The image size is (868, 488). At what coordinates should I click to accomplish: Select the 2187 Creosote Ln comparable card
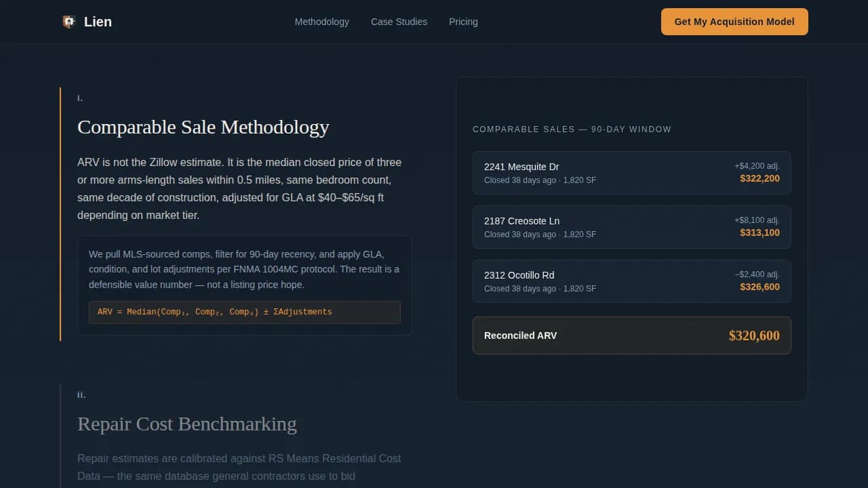[632, 227]
